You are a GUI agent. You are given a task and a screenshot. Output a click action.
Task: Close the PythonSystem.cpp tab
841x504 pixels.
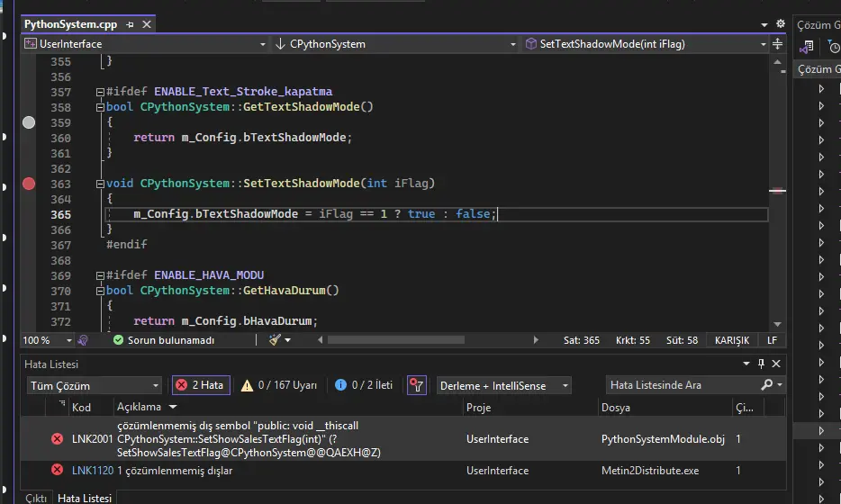pyautogui.click(x=147, y=24)
